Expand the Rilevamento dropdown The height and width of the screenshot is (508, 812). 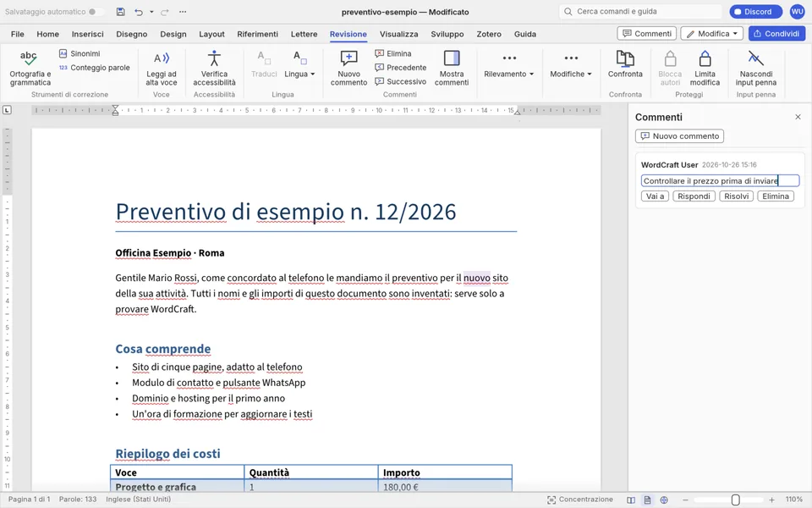pyautogui.click(x=508, y=65)
